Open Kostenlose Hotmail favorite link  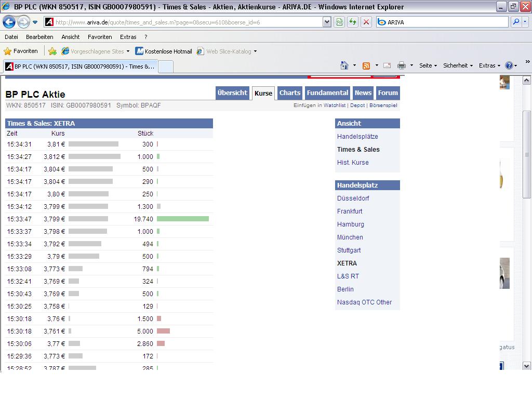[164, 51]
